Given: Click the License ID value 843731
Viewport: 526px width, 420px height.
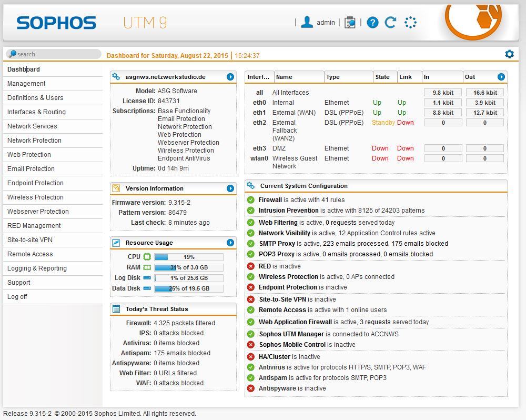Looking at the screenshot, I should (x=169, y=101).
